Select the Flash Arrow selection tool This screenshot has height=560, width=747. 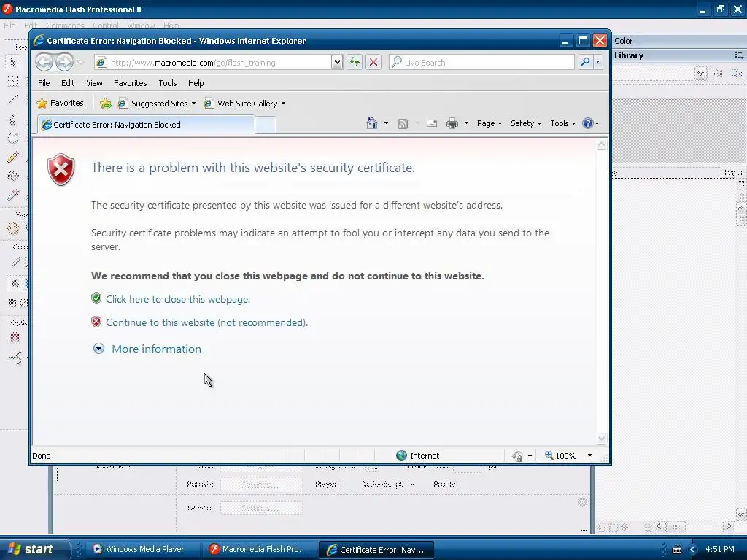(x=13, y=63)
